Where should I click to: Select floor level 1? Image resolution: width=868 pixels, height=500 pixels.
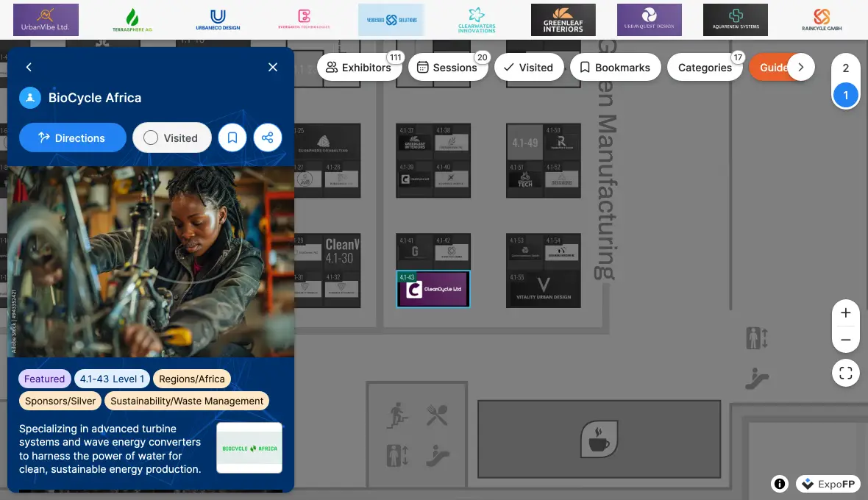(x=845, y=95)
